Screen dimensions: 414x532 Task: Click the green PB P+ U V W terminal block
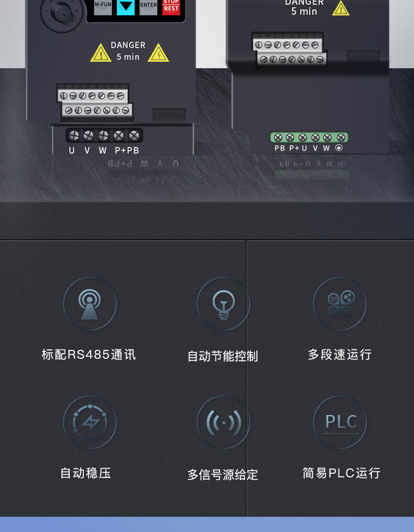309,137
